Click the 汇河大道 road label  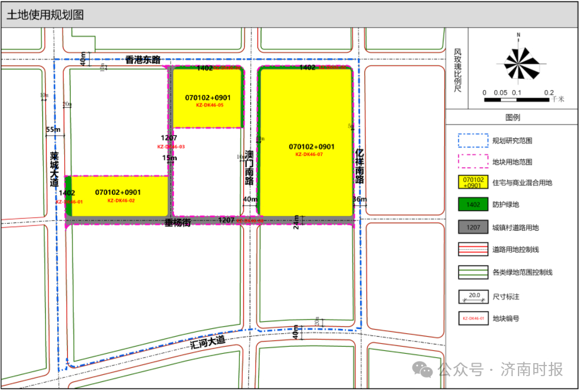coord(208,342)
